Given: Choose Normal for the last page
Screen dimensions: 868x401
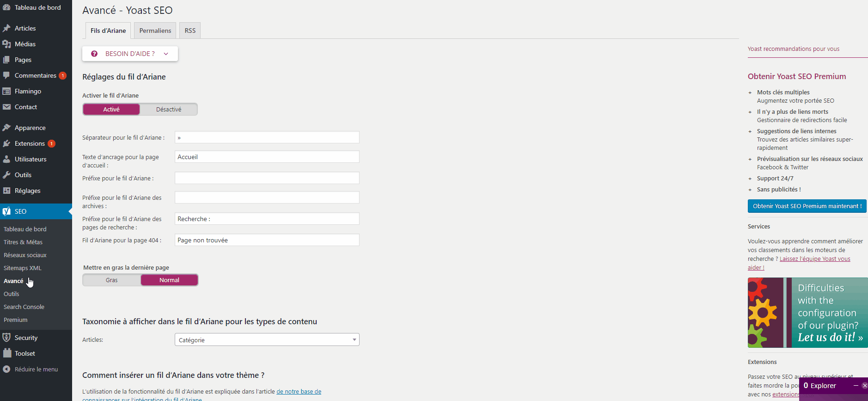Looking at the screenshot, I should (x=169, y=280).
